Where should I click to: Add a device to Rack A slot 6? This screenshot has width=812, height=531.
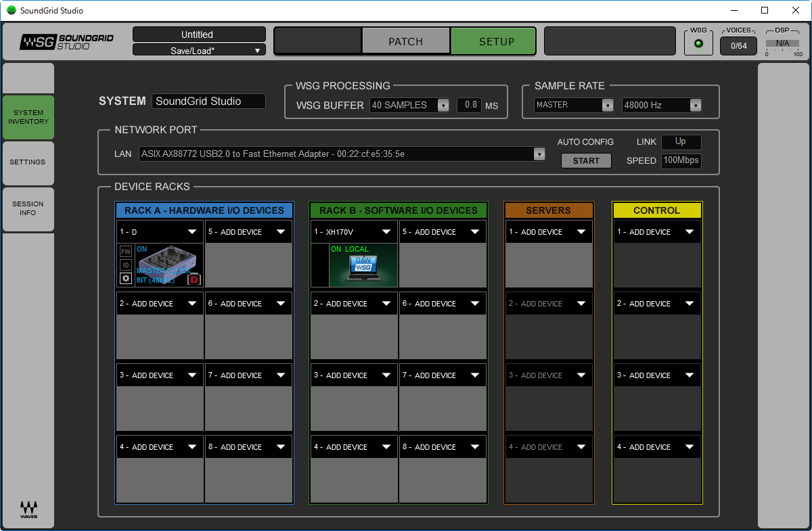tap(248, 304)
